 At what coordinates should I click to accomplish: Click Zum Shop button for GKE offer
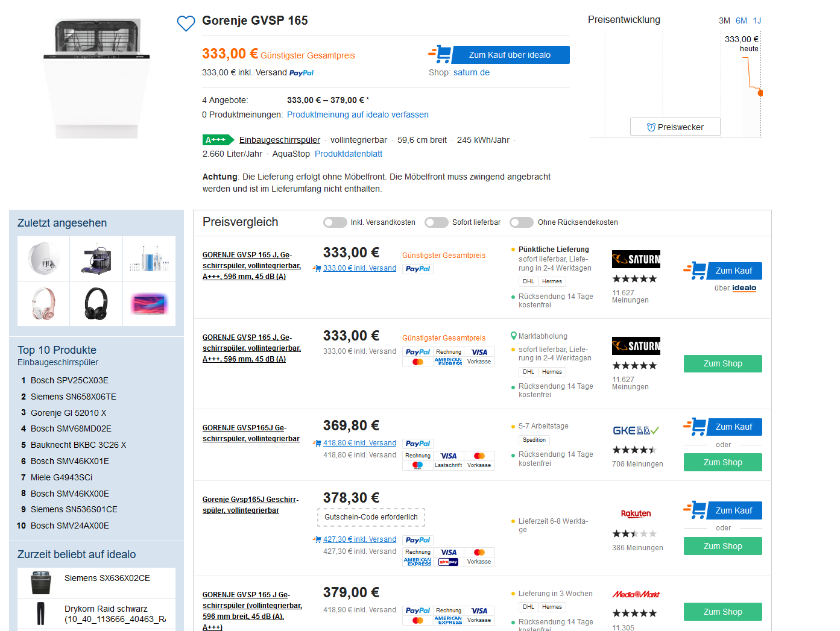coord(722,462)
